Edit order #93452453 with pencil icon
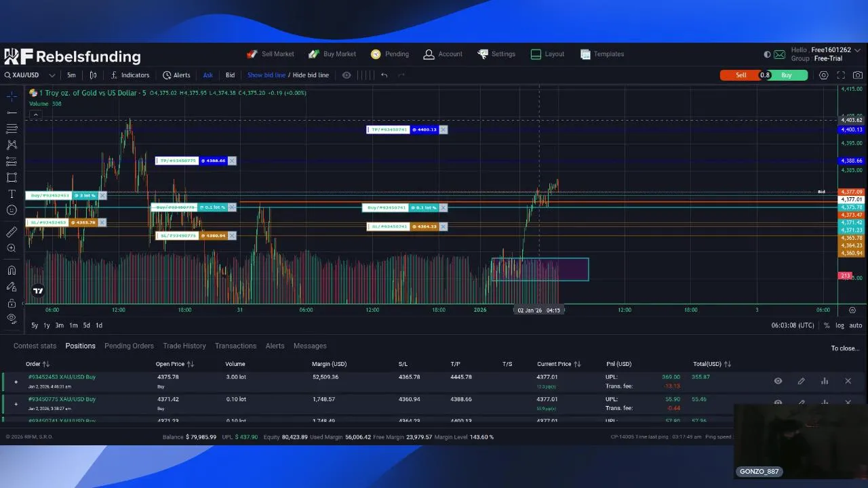The width and height of the screenshot is (868, 488). pyautogui.click(x=802, y=382)
